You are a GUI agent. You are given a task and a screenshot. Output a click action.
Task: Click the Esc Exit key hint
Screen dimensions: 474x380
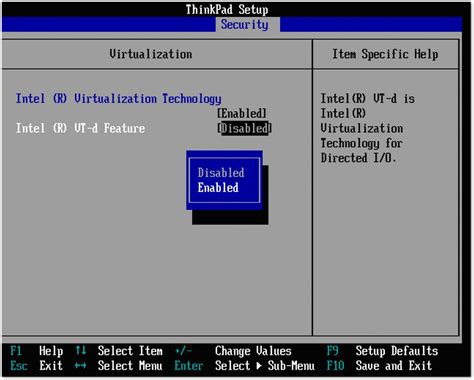click(36, 366)
